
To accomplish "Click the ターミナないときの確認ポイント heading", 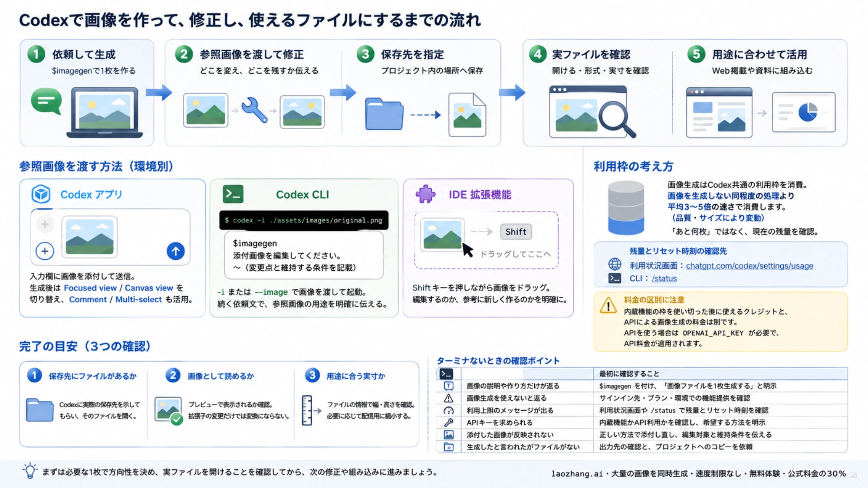I will click(498, 361).
